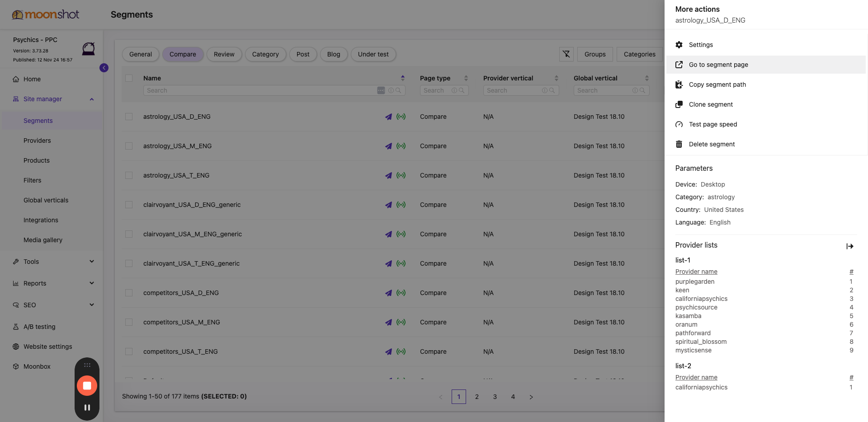Click the rocket icon for astrology_USA_T_ENG
868x422 pixels.
tap(388, 175)
